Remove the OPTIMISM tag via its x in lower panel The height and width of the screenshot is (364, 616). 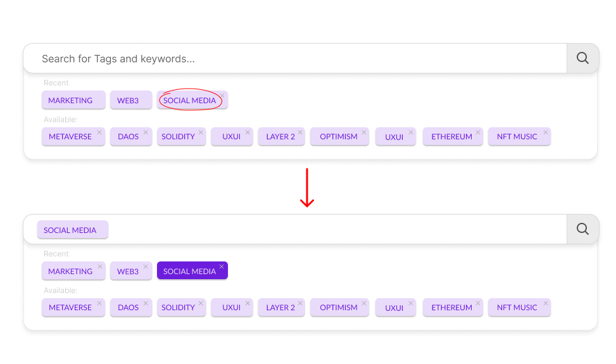coord(363,303)
